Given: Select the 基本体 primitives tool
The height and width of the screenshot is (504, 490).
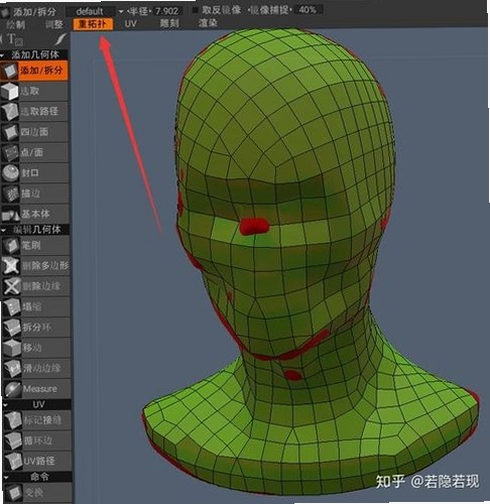Looking at the screenshot, I should point(35,214).
